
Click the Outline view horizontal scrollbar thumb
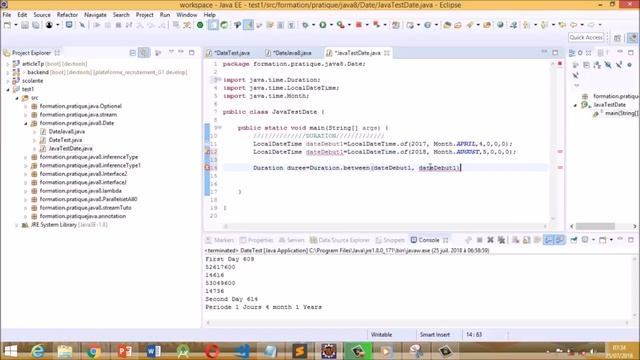point(595,226)
